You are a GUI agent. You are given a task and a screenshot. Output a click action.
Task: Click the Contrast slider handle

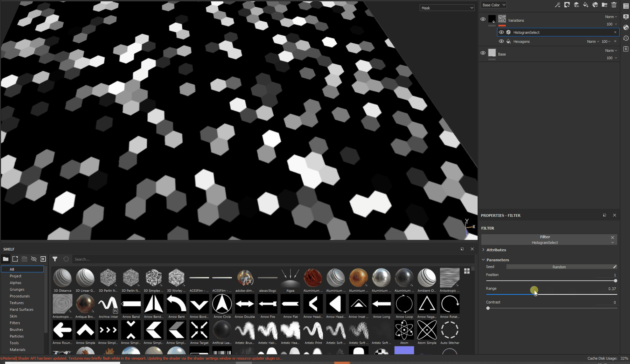tap(488, 308)
